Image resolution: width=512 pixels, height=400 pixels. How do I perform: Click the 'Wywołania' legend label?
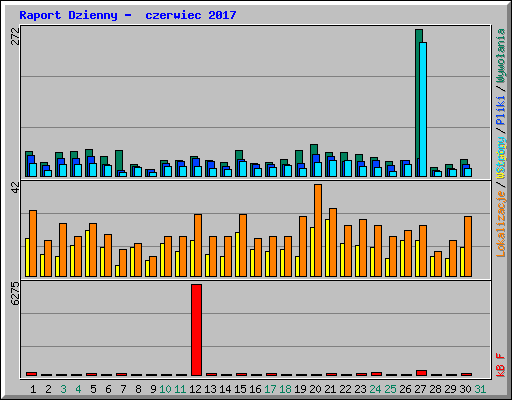[x=501, y=56]
